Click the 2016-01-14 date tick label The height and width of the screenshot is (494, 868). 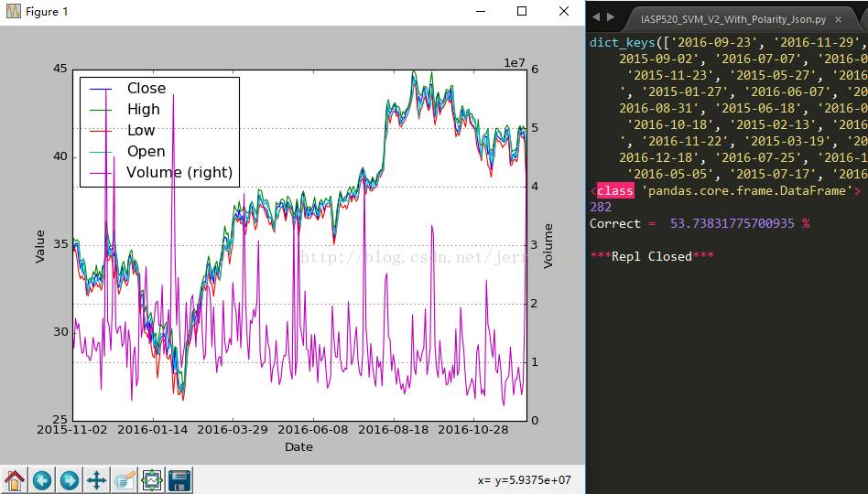(x=153, y=430)
